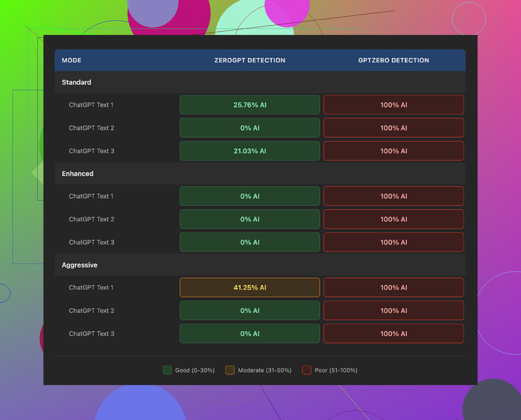Click the MODE column header
This screenshot has height=420, width=521.
pyautogui.click(x=72, y=60)
